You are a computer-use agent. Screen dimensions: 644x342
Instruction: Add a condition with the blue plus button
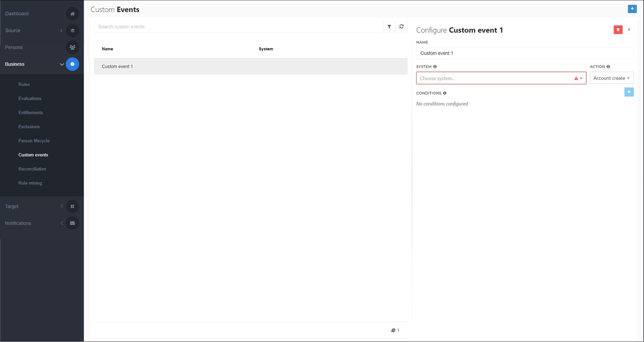[629, 92]
